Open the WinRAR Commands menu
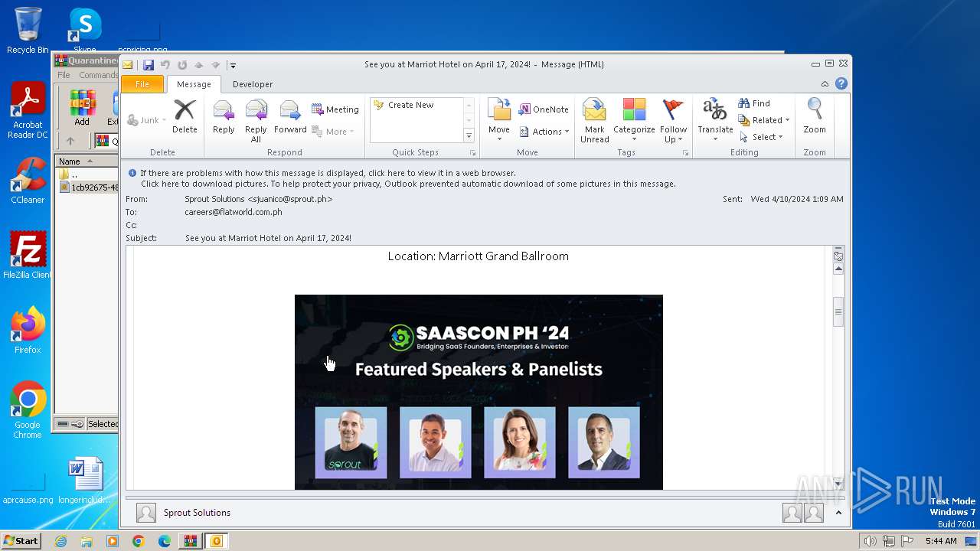Image resolution: width=980 pixels, height=551 pixels. pos(98,75)
